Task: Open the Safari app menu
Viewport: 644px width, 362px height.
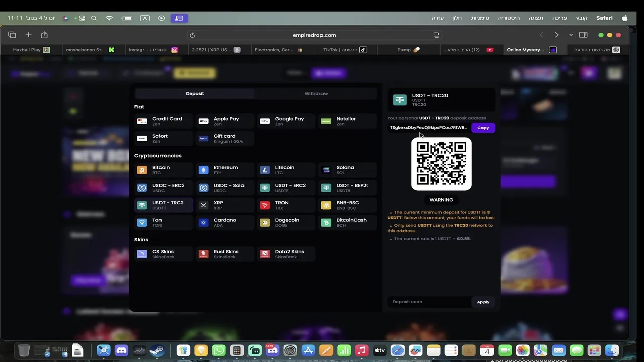Action: [604, 18]
